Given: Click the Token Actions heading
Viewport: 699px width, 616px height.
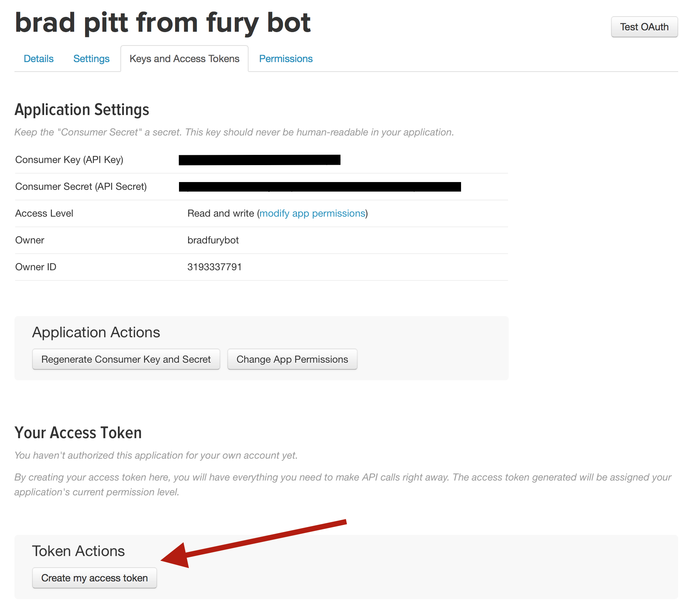Looking at the screenshot, I should 78,551.
